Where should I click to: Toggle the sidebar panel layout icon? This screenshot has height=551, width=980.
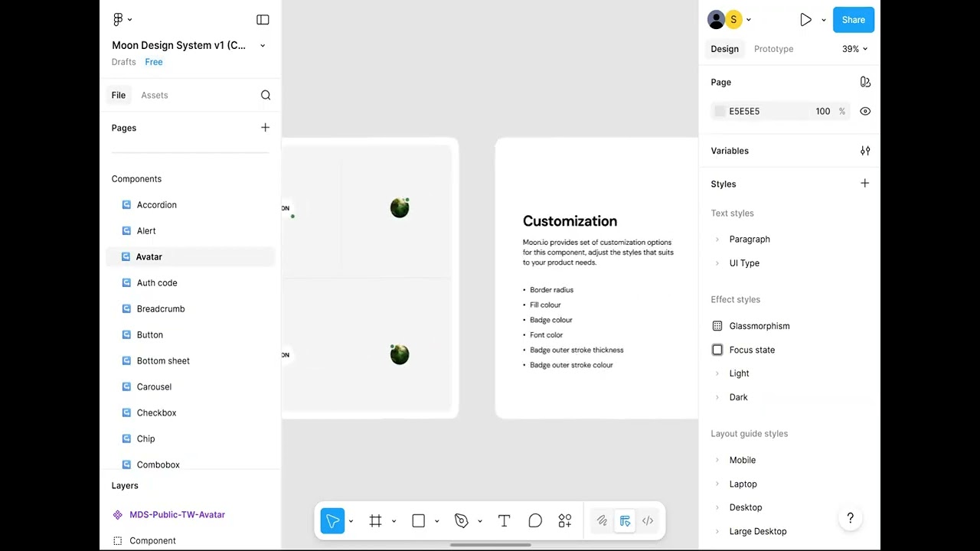coord(263,19)
